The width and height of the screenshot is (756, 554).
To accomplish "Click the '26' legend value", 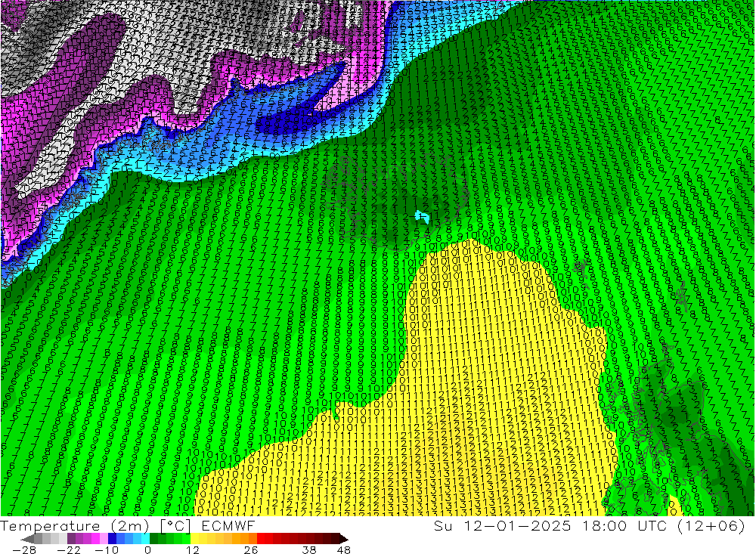I will coord(251,549).
